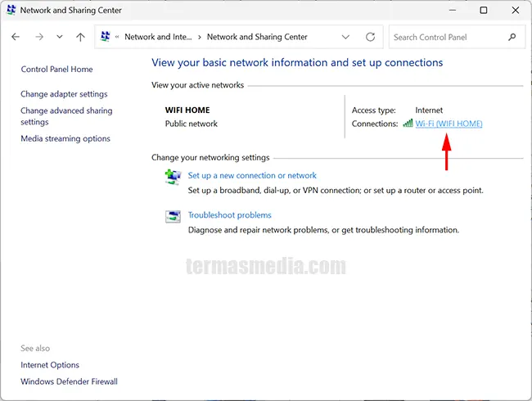Open the Wi-Fi (WIFI HOME) connection link
Screen dimensions: 532x401
click(449, 124)
